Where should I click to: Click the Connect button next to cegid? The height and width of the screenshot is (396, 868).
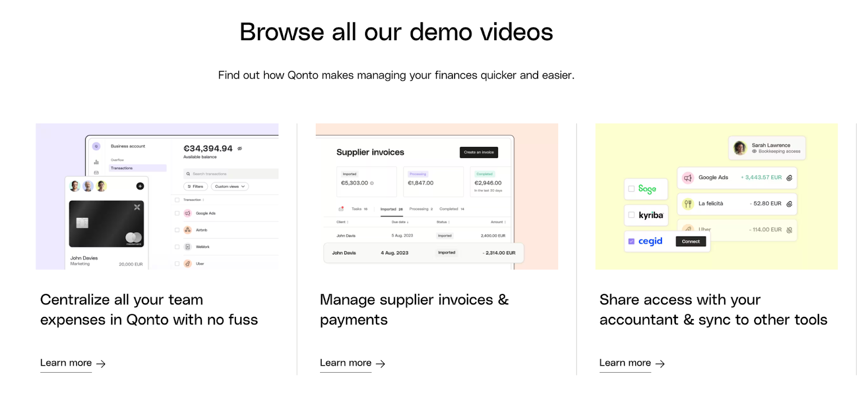pos(691,241)
